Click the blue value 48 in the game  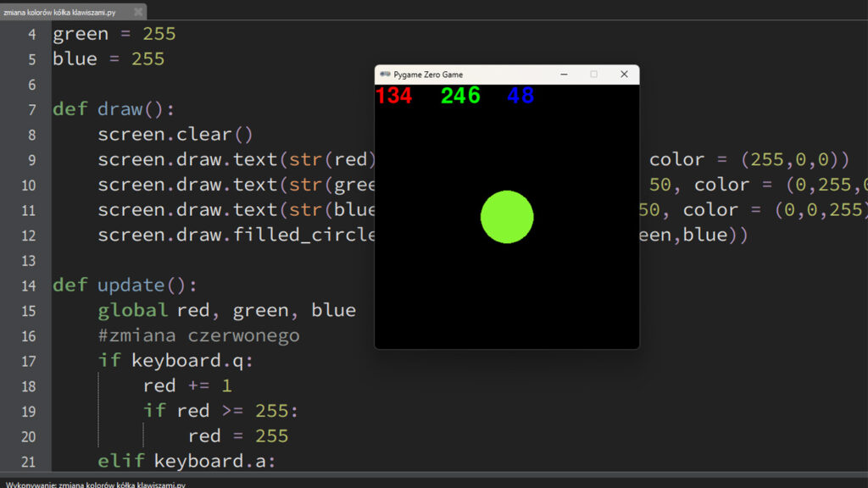point(520,96)
